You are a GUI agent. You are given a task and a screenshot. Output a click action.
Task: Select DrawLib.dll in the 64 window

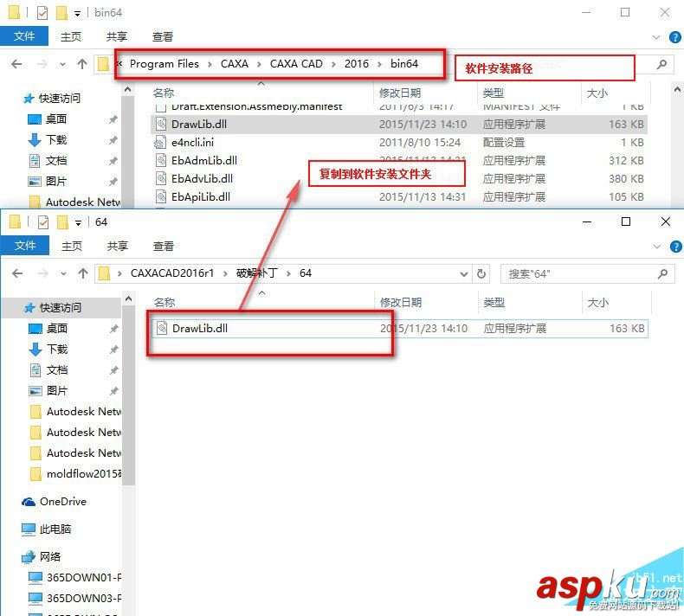(x=400, y=328)
